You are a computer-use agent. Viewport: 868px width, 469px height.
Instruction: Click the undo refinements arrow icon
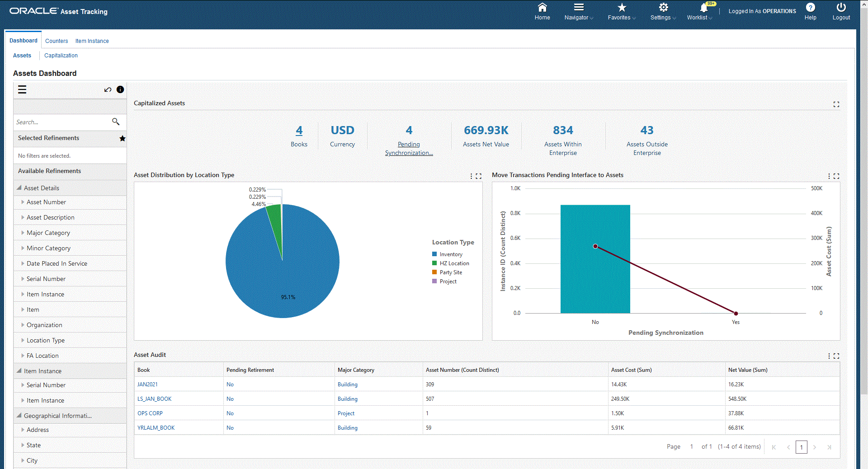pyautogui.click(x=108, y=90)
